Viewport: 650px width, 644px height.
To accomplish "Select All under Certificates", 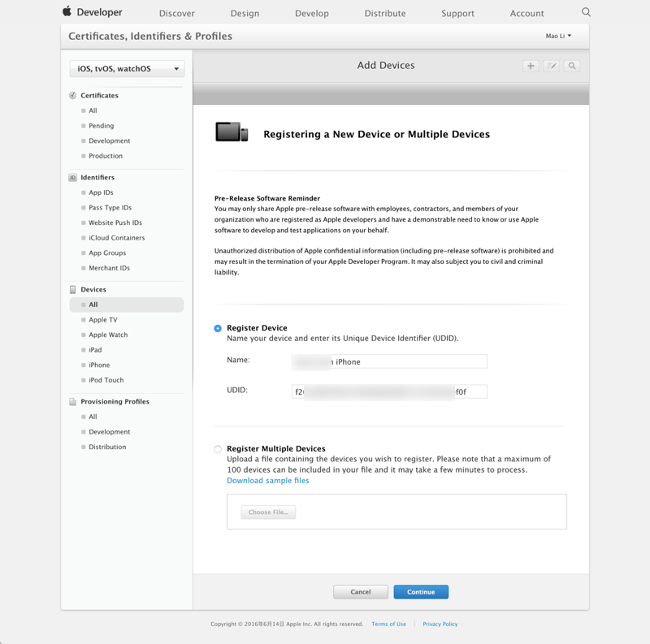I will [x=93, y=110].
